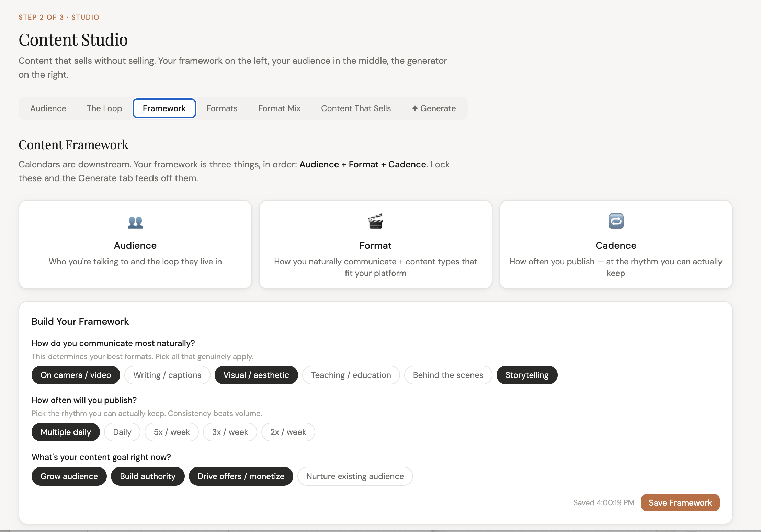
Task: Click the Audience framework card title
Action: pyautogui.click(x=135, y=246)
